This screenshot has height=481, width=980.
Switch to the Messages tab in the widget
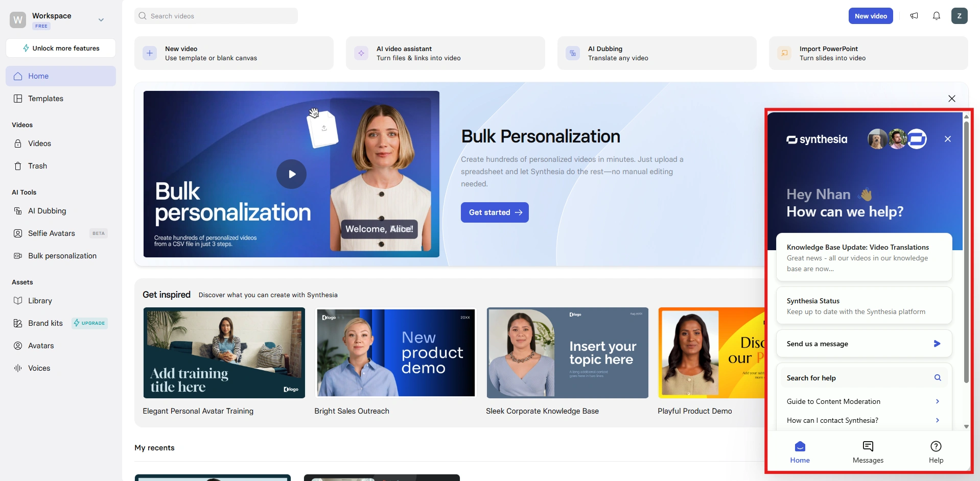[x=868, y=452]
